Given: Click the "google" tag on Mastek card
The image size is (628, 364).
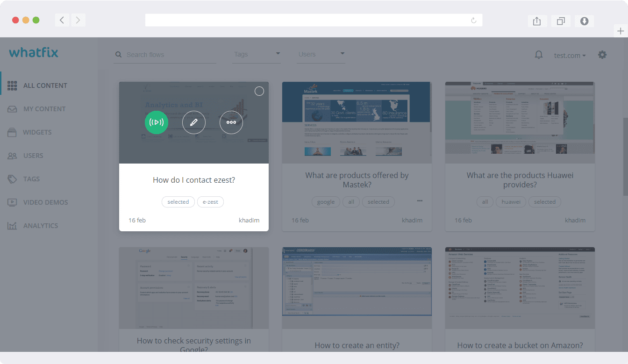Looking at the screenshot, I should point(326,202).
